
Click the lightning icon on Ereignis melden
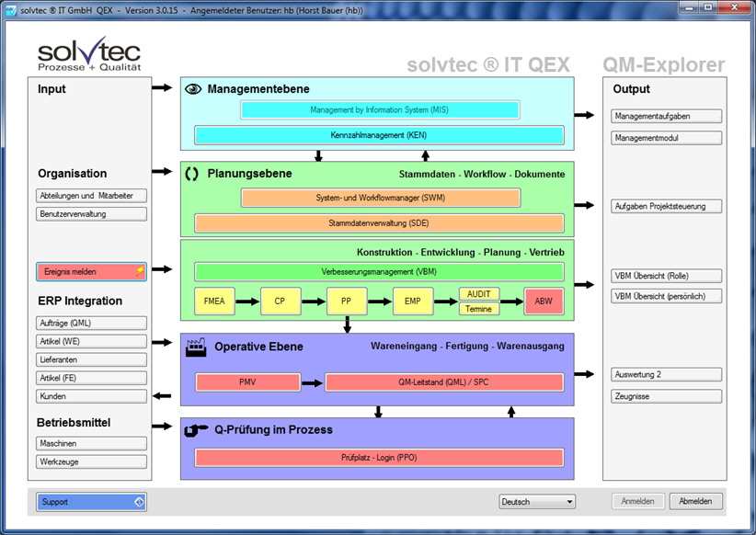140,271
